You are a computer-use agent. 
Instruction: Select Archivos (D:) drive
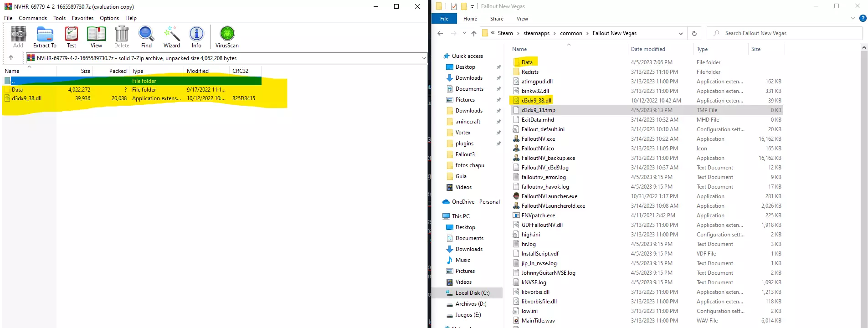tap(471, 304)
